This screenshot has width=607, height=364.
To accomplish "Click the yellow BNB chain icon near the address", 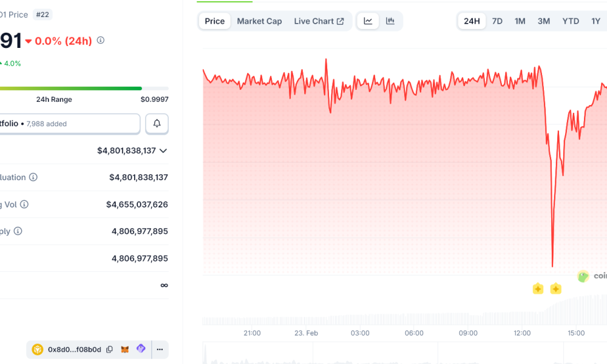I will (37, 349).
